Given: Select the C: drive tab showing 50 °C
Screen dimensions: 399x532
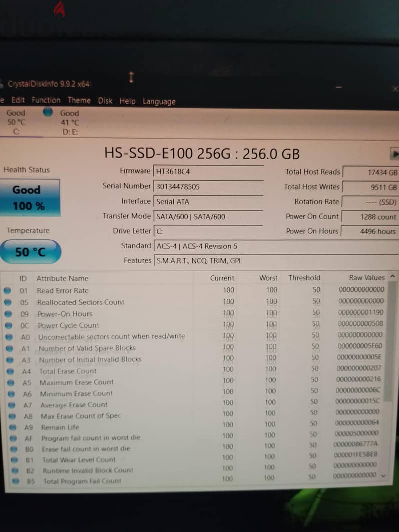Looking at the screenshot, I should point(16,122).
